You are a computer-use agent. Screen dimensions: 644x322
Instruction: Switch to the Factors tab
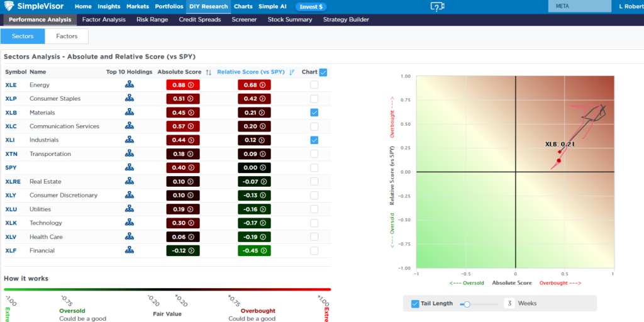point(67,36)
